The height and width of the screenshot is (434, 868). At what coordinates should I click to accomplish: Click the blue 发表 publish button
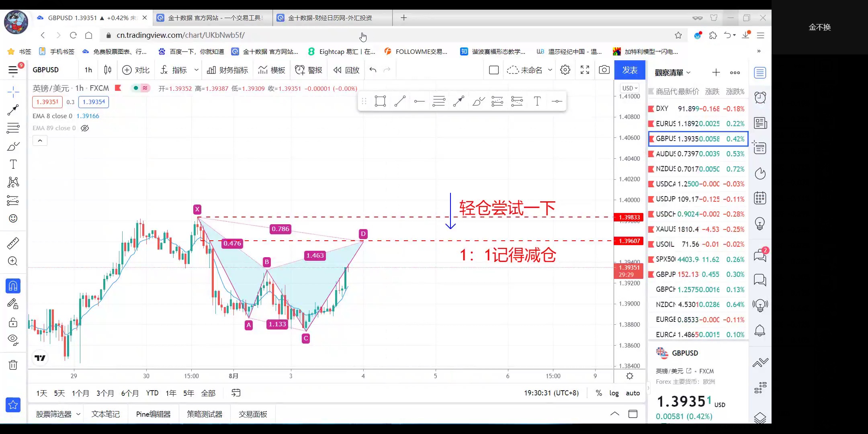[630, 70]
